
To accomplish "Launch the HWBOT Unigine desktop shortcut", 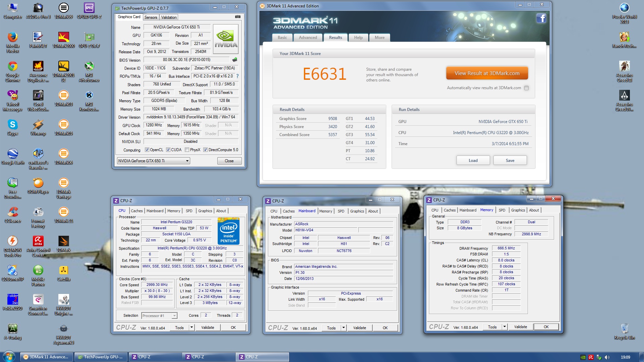I will point(63,304).
